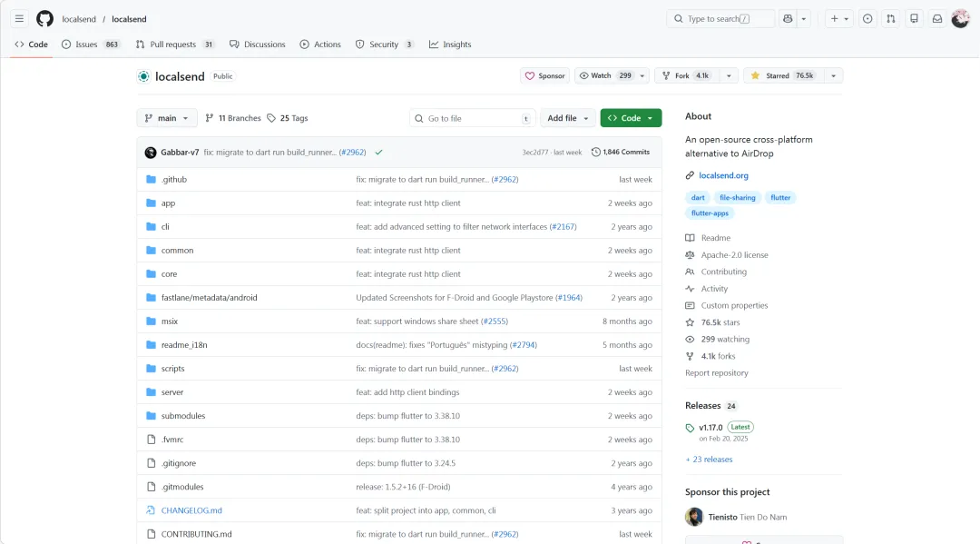Open the Fork options dropdown arrow

point(729,75)
